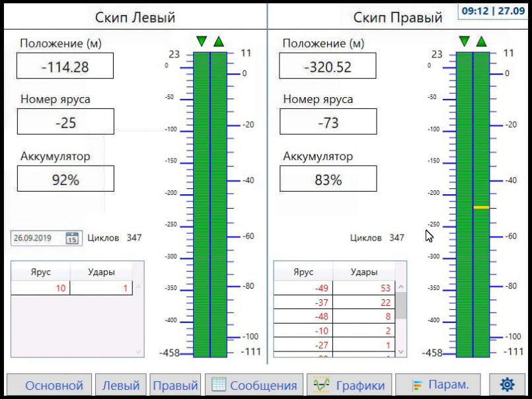Click the yellow marker on right gauge

[x=481, y=207]
